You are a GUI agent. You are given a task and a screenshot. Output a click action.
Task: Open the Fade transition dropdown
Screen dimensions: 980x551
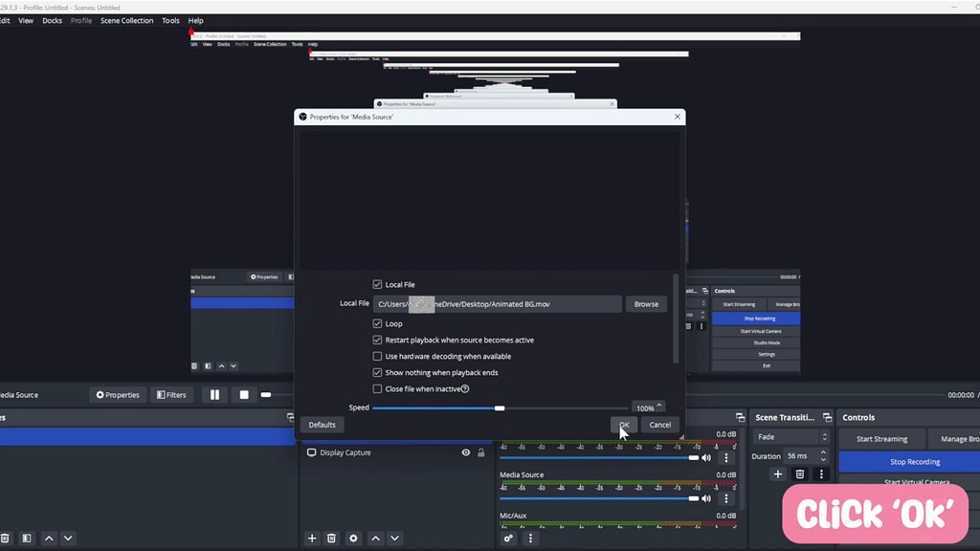(791, 437)
